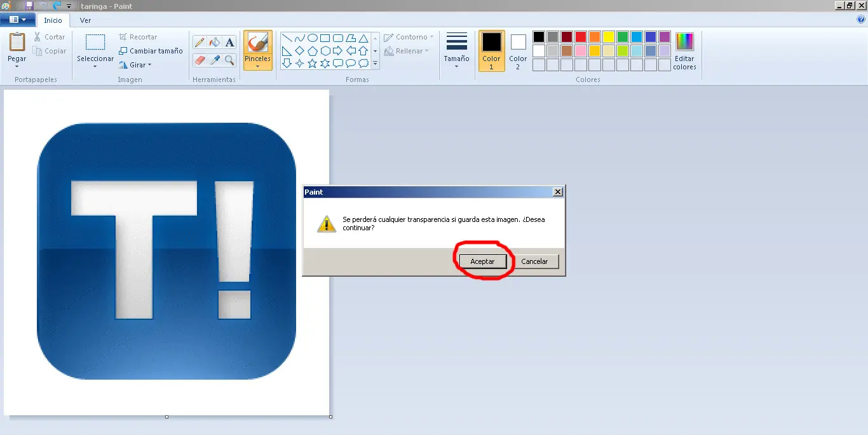Select the Eraser tool
Screen dimensions: 868x435
click(200, 60)
